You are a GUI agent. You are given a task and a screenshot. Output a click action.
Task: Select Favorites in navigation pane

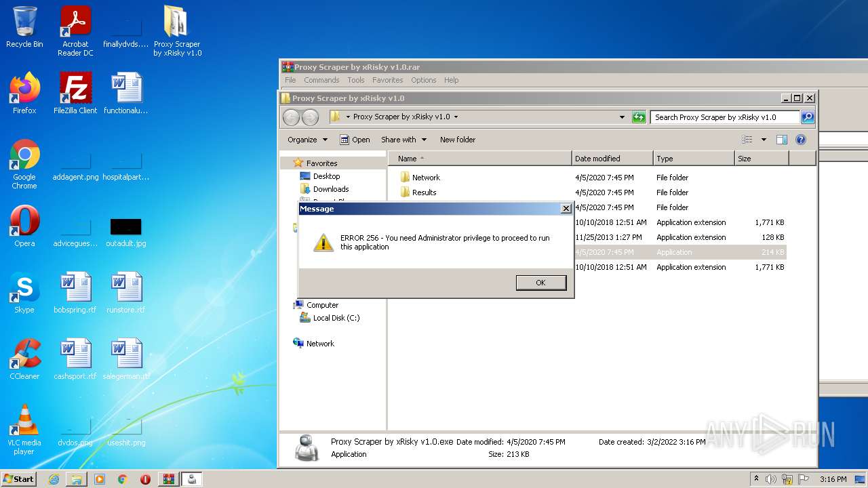(321, 163)
